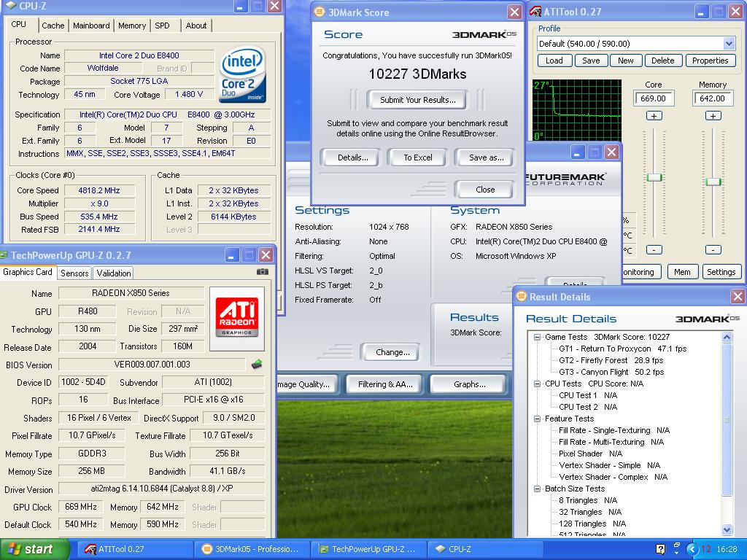Open the Mainboard tab in CPU-Z
This screenshot has height=560, width=747.
pos(91,26)
